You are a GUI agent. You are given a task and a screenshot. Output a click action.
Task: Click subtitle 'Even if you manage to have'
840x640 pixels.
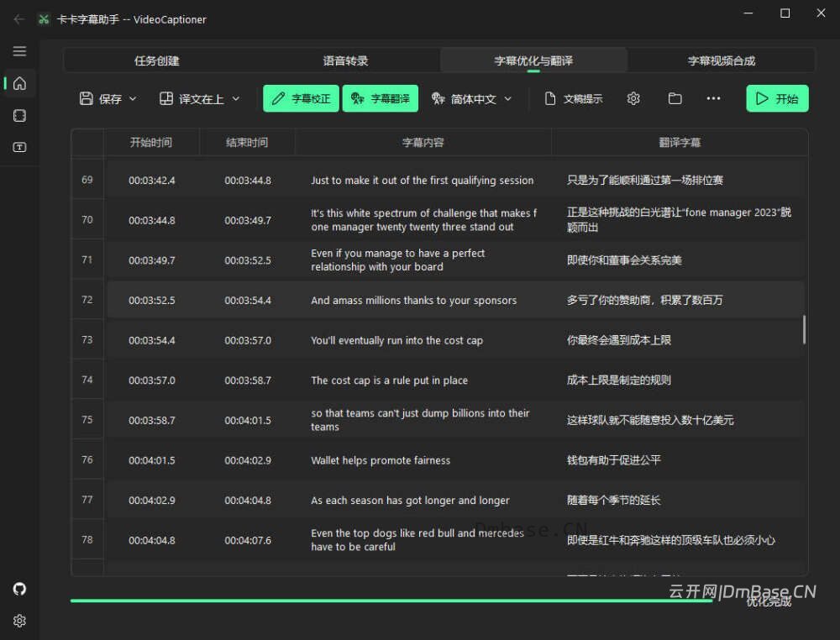click(x=398, y=260)
